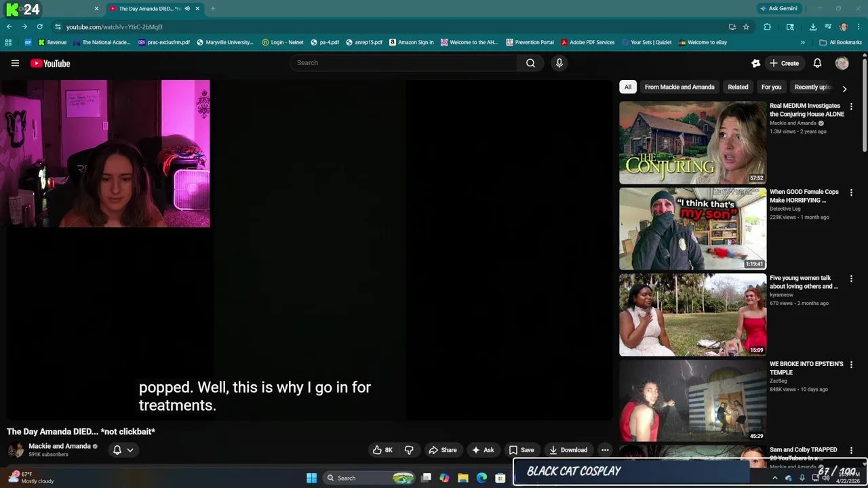Image resolution: width=868 pixels, height=488 pixels.
Task: Click the browser forward arrow
Action: (24, 26)
